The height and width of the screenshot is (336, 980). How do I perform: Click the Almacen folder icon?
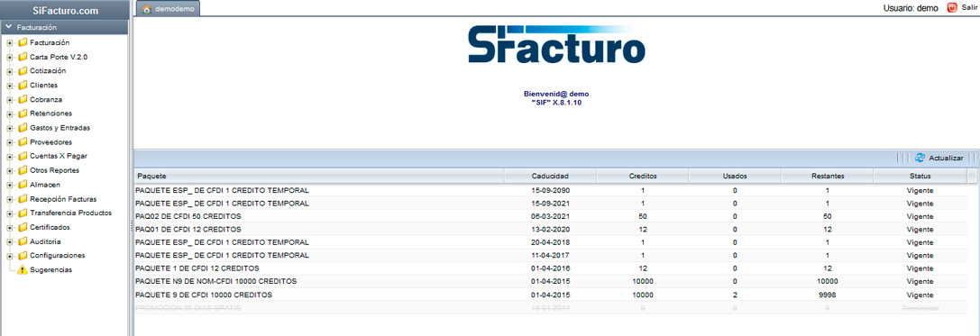coord(23,185)
